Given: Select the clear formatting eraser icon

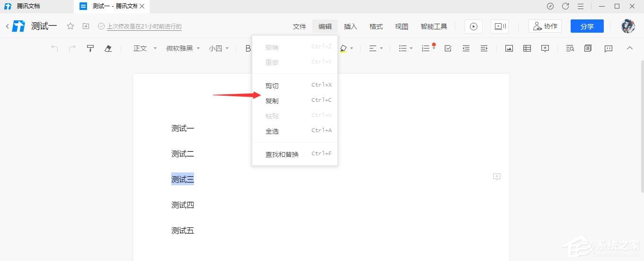Looking at the screenshot, I should tap(108, 48).
